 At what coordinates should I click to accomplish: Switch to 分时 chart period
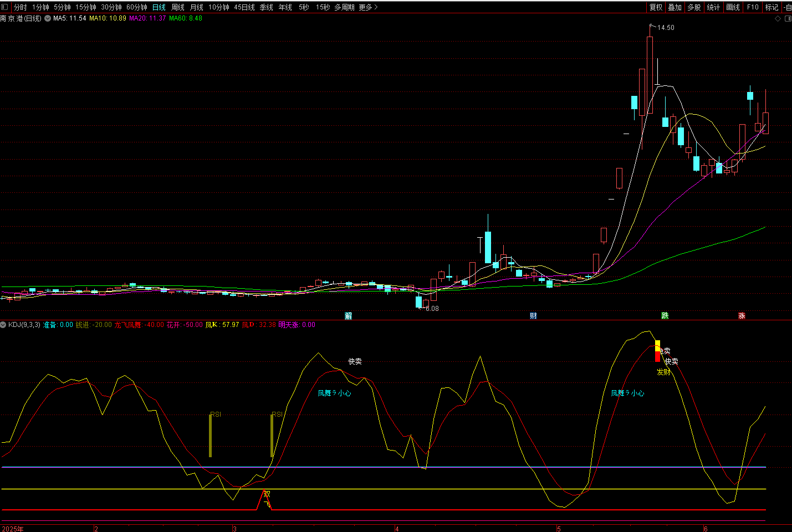click(21, 7)
